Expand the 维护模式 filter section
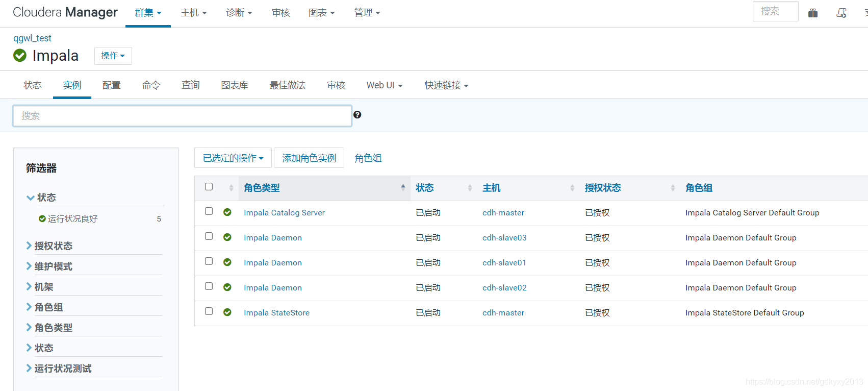This screenshot has width=868, height=391. coord(49,266)
